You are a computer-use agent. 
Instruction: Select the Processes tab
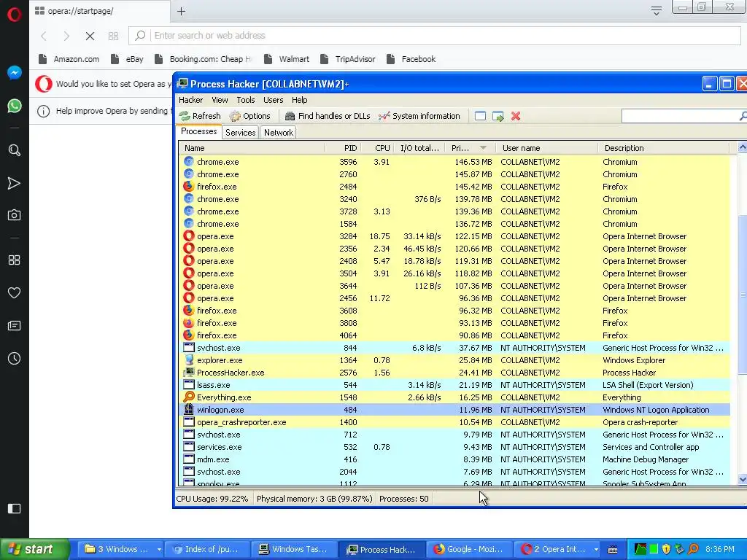point(198,131)
